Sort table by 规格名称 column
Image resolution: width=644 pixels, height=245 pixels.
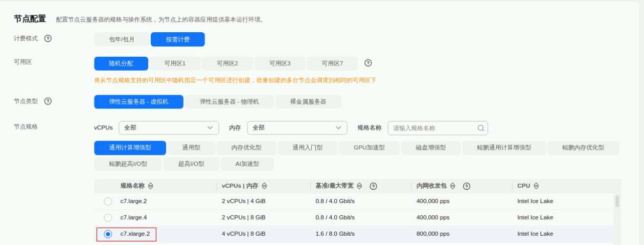(151, 186)
